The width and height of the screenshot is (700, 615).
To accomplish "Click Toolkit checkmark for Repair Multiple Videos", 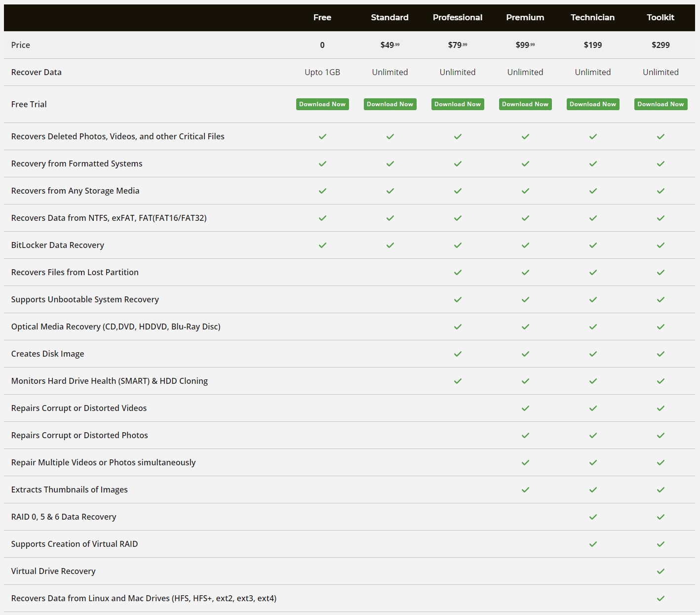I will pyautogui.click(x=661, y=462).
